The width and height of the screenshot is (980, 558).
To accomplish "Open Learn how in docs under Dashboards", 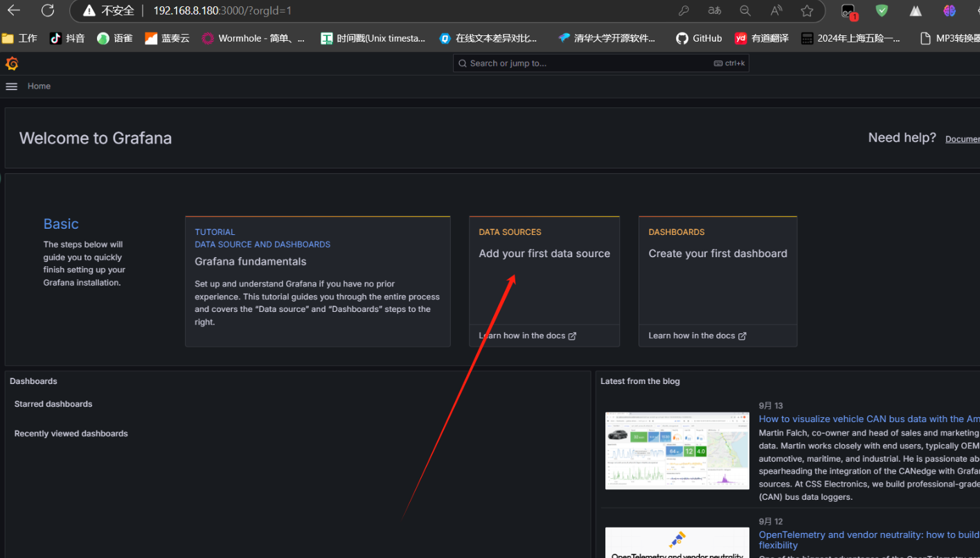I will [697, 335].
